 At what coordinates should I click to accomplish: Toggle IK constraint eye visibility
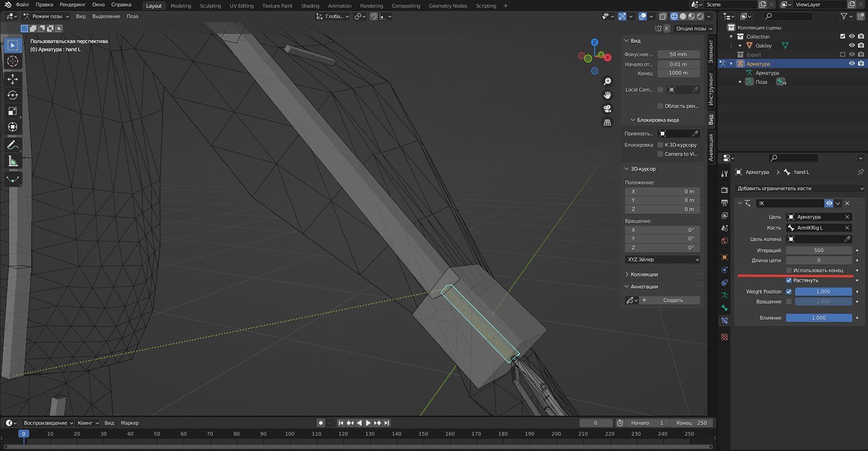coord(829,203)
